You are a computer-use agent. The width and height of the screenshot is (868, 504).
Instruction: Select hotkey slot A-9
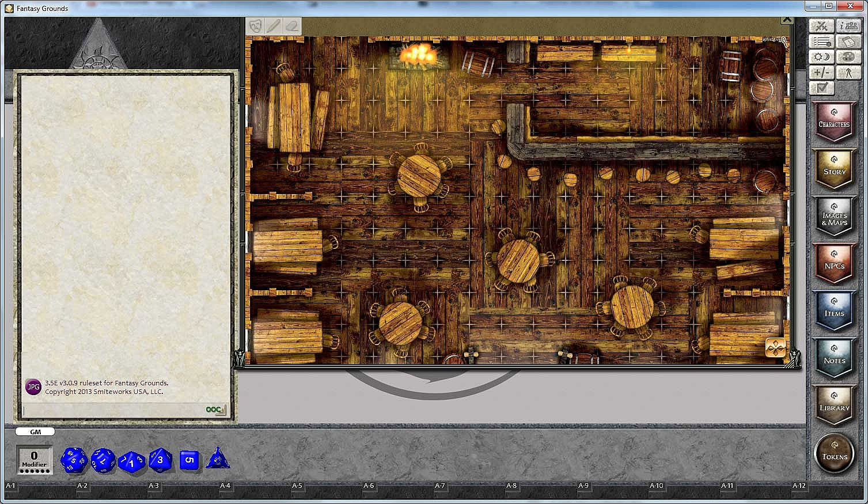pyautogui.click(x=583, y=486)
